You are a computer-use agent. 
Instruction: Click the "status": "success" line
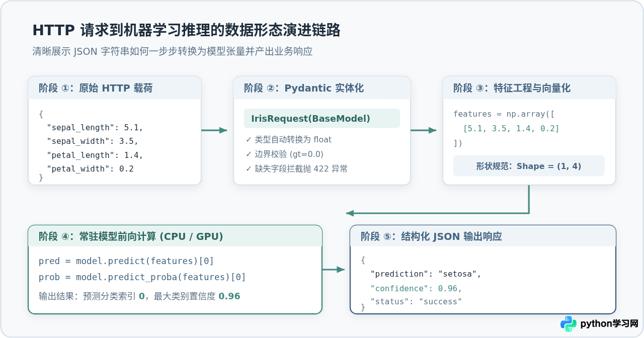coord(416,302)
